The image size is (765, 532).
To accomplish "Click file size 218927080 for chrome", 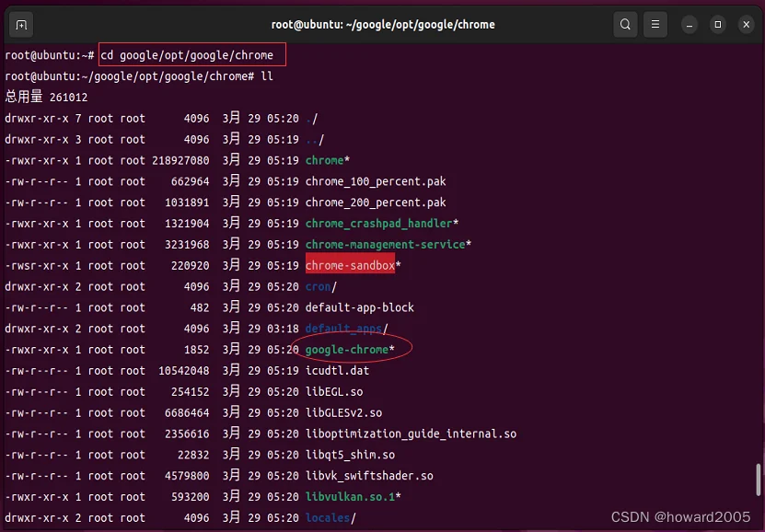I will [x=180, y=160].
